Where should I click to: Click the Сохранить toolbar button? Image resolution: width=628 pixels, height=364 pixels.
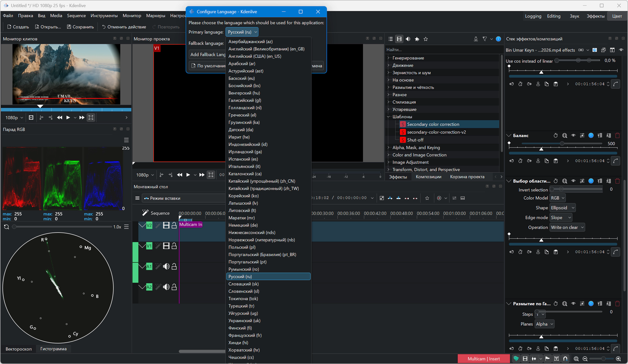click(80, 27)
